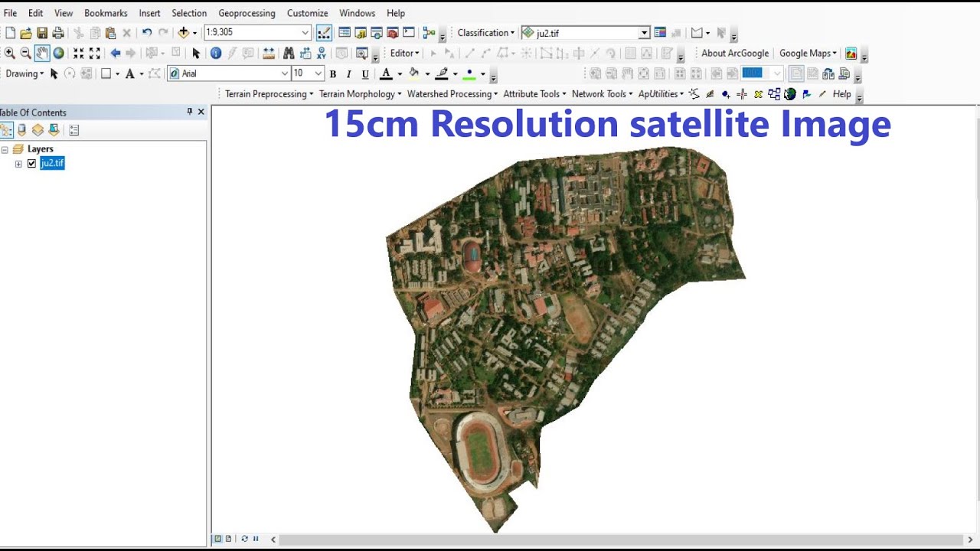The image size is (980, 551).
Task: Switch to List By Visibility view
Action: [38, 130]
